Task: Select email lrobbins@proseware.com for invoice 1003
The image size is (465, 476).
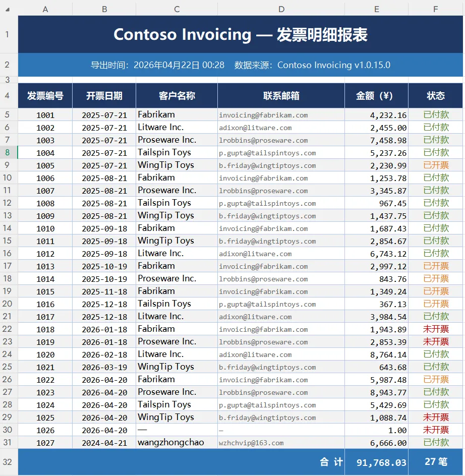Action: point(281,140)
